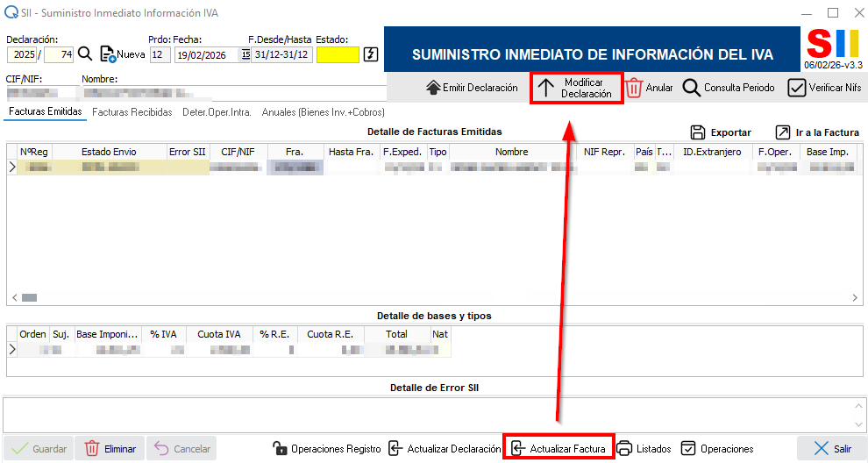The height and width of the screenshot is (463, 868).
Task: Open the date picker calendar icon
Action: tap(245, 54)
